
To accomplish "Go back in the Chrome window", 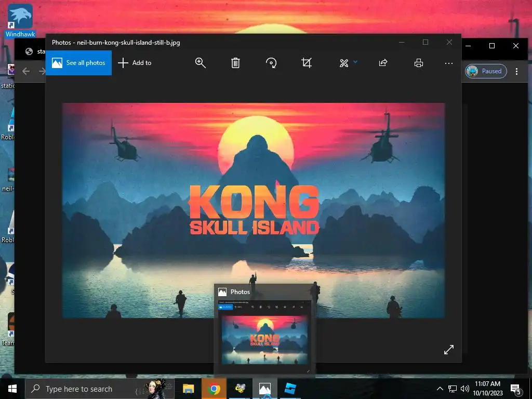I will pos(26,71).
